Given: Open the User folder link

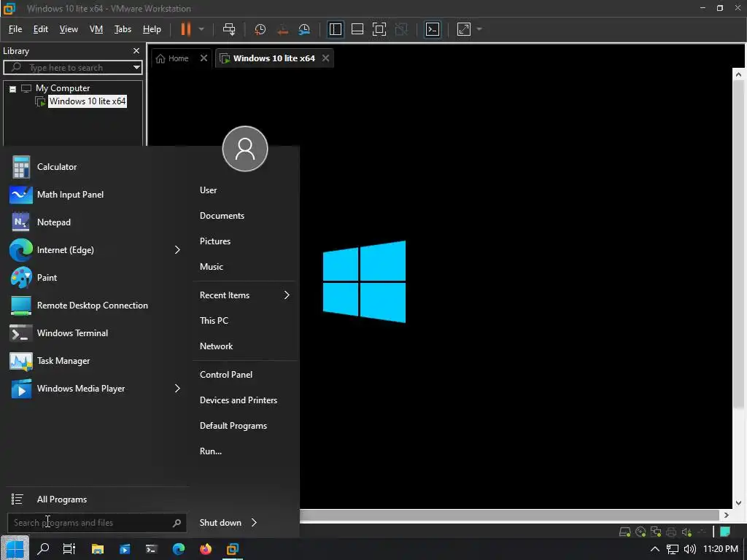Looking at the screenshot, I should click(x=208, y=190).
